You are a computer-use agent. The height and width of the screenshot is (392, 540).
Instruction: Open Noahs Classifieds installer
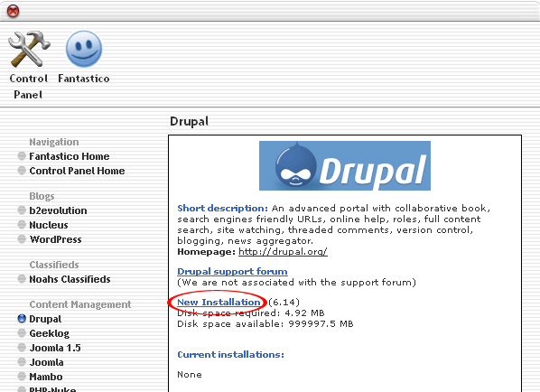coord(70,279)
